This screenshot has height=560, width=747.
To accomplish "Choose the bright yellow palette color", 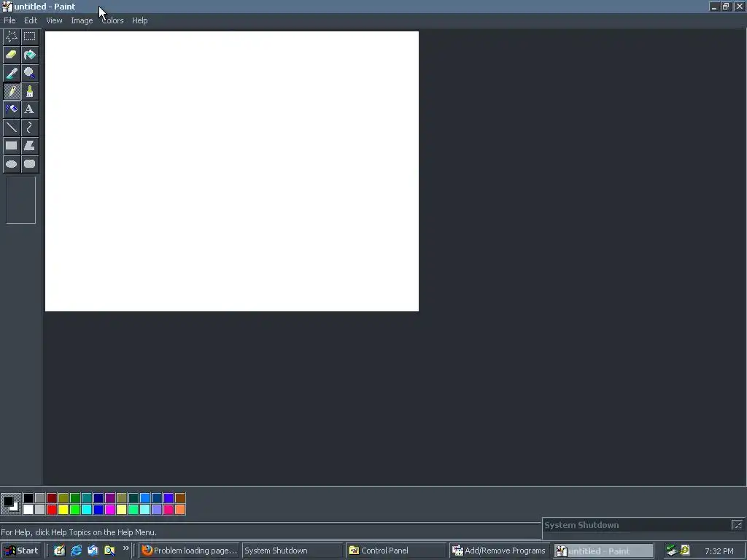I will 63,510.
